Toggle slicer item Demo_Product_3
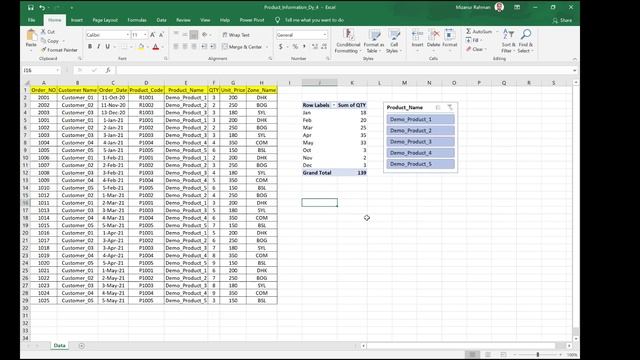 click(x=420, y=142)
